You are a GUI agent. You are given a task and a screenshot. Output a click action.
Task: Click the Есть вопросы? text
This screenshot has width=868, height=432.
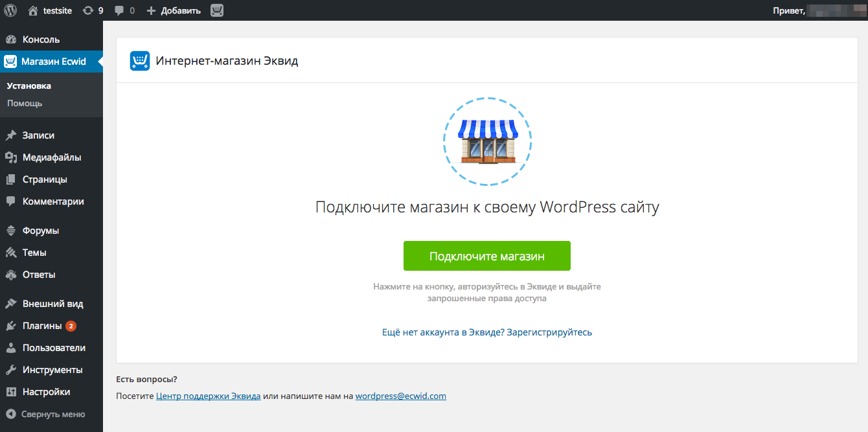[x=146, y=379]
